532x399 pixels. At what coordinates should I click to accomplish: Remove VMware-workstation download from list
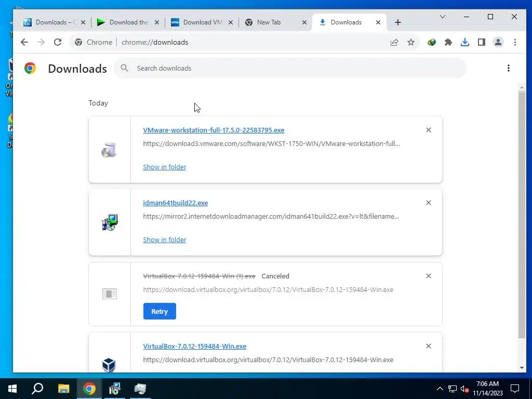(x=429, y=130)
